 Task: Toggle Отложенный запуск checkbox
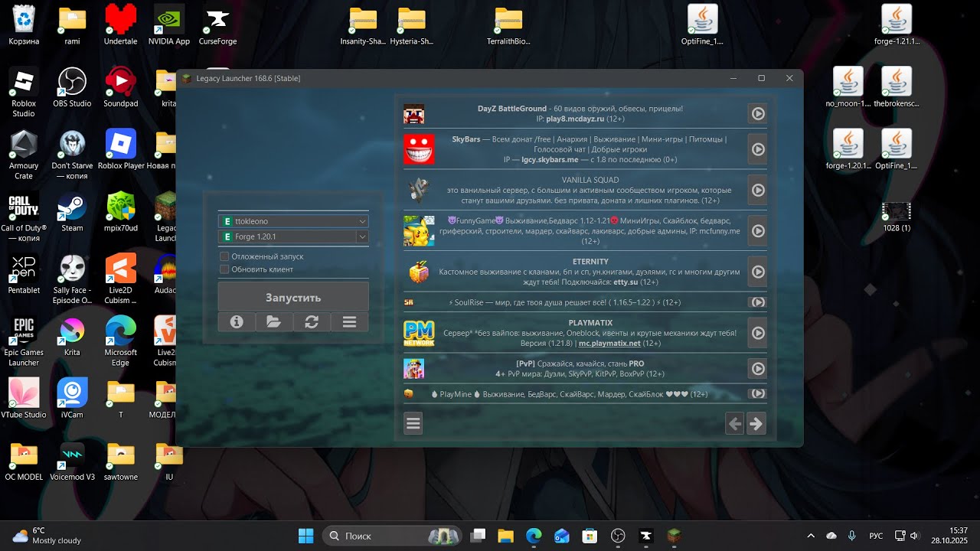tap(224, 256)
